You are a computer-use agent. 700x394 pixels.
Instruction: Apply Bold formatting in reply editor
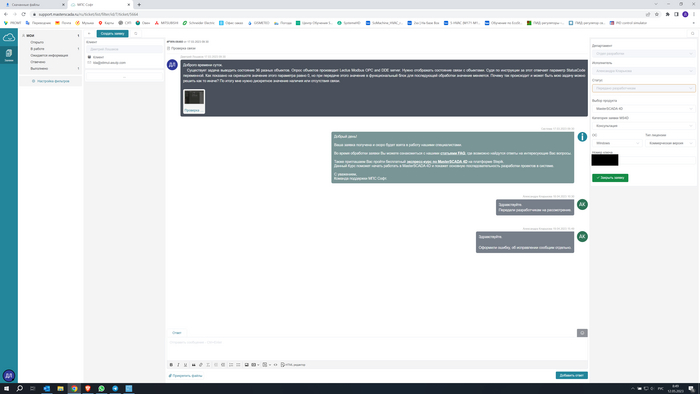click(x=171, y=365)
